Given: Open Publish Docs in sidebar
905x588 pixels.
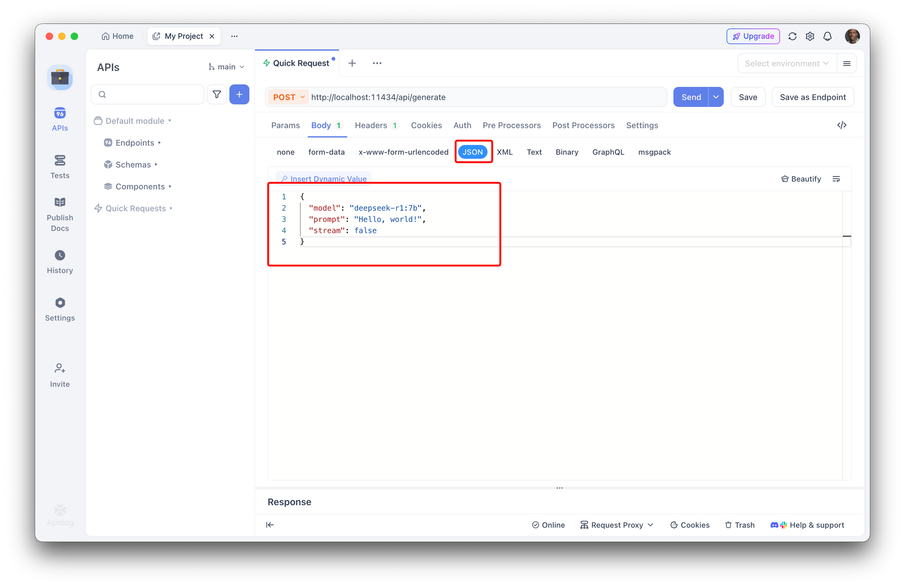Looking at the screenshot, I should [x=60, y=214].
